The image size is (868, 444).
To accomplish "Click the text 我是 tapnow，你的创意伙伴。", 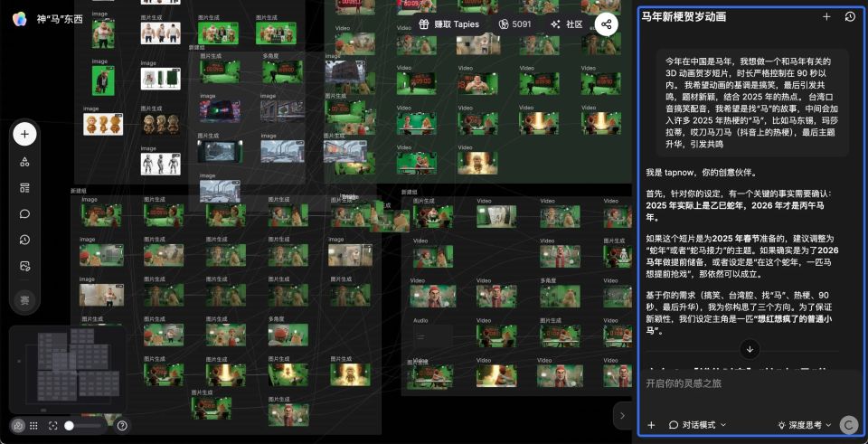I will [702, 173].
